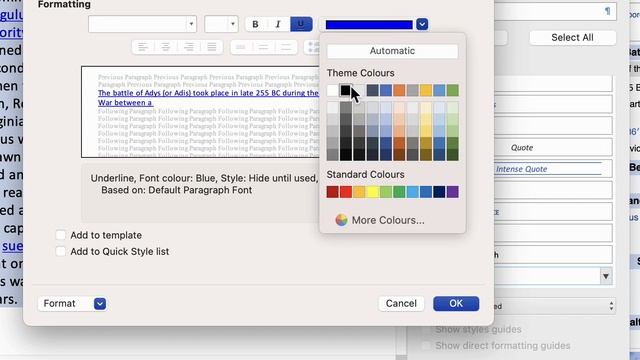This screenshot has width=640, height=360.
Task: Select dark red standard colour
Action: (x=333, y=192)
